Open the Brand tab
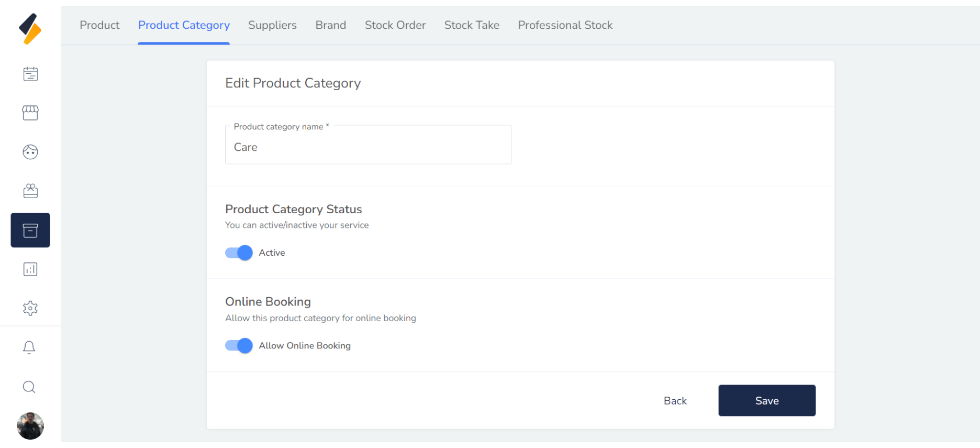This screenshot has height=448, width=980. (330, 25)
